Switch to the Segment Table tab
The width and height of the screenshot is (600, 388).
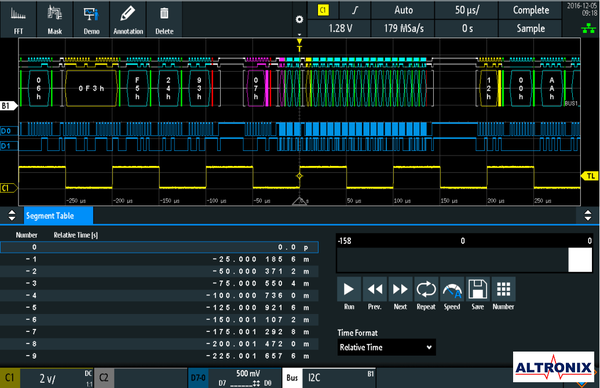[x=58, y=215]
